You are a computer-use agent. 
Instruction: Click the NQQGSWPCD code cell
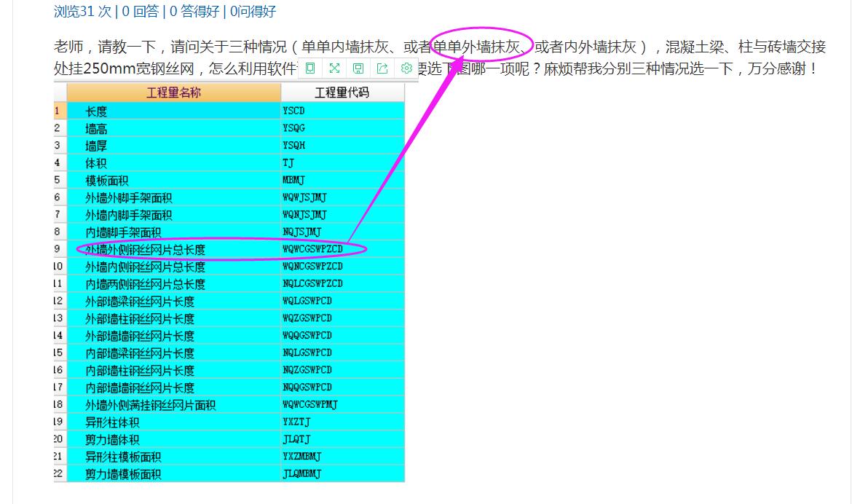[342, 388]
